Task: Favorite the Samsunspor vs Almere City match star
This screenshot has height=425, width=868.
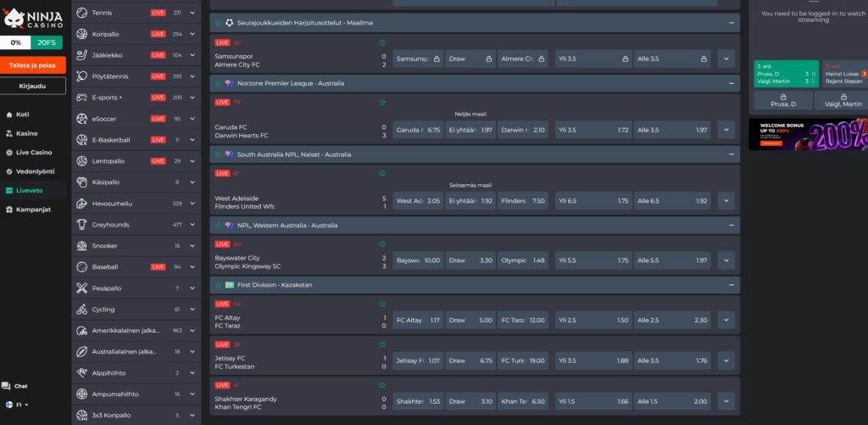Action: coord(382,42)
